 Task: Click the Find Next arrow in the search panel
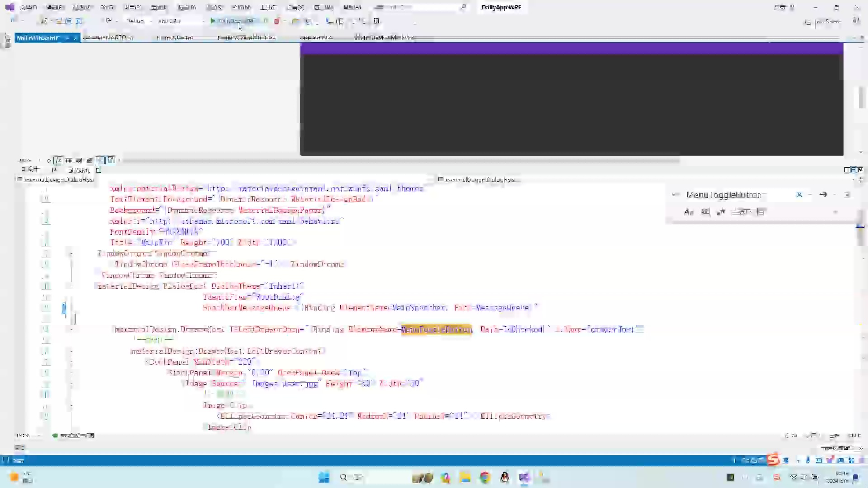(x=823, y=195)
